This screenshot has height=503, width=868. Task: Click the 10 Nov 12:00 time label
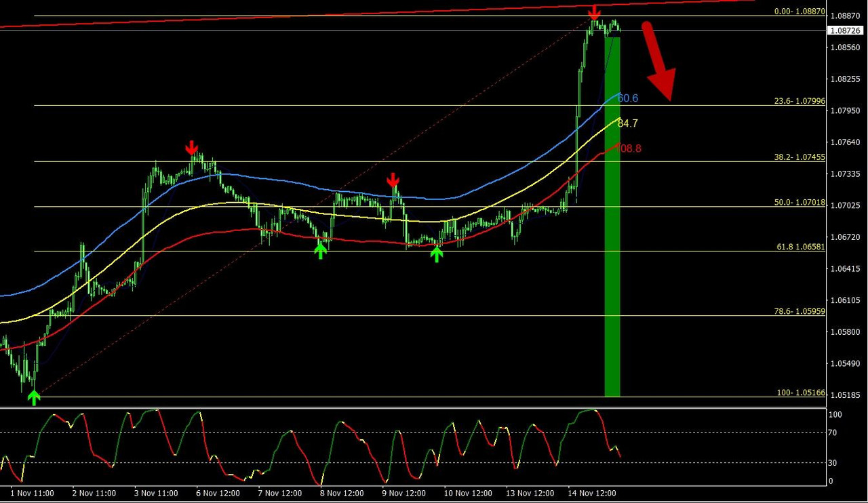tap(468, 493)
